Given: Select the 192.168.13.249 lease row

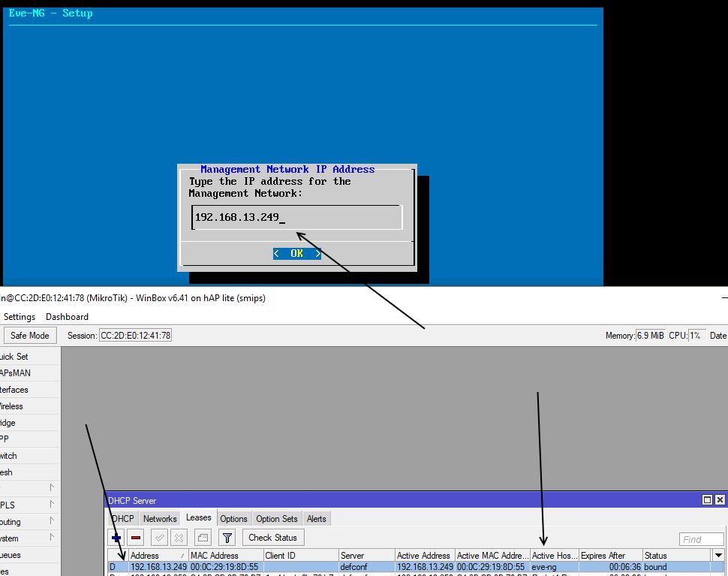Looking at the screenshot, I should point(300,567).
